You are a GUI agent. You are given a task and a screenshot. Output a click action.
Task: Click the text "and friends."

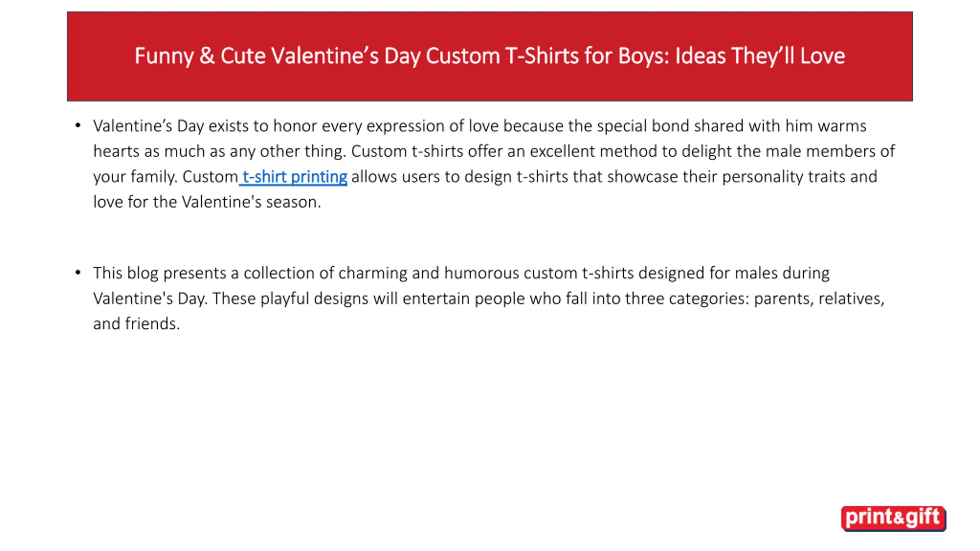(136, 324)
